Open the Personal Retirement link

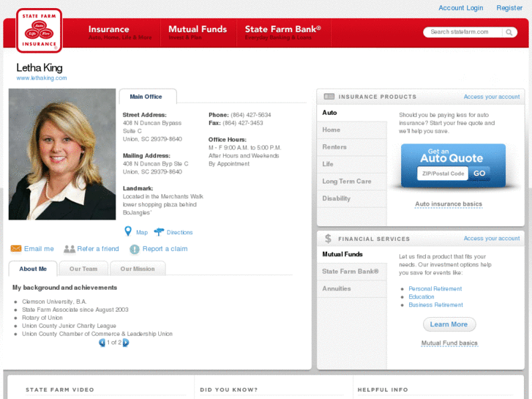(x=435, y=288)
